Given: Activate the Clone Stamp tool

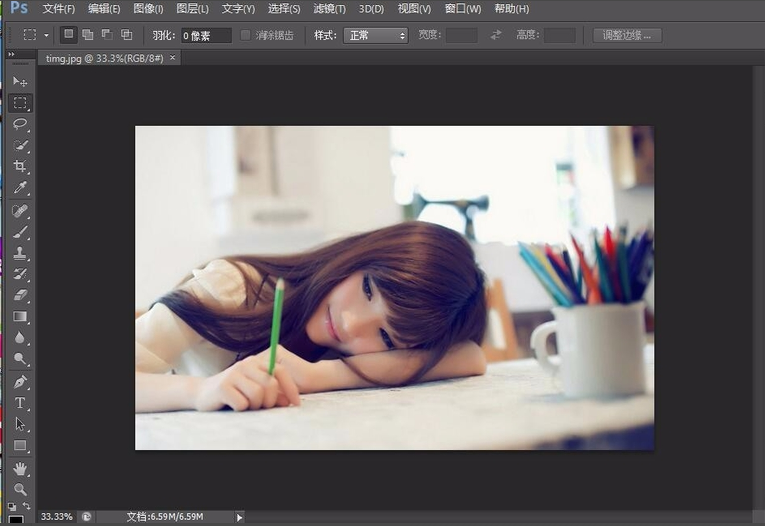Looking at the screenshot, I should [20, 253].
